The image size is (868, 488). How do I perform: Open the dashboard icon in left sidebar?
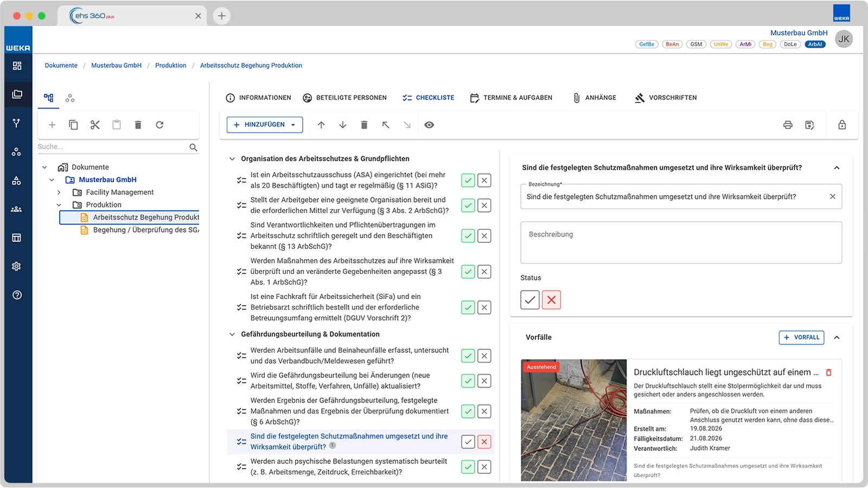point(17,66)
